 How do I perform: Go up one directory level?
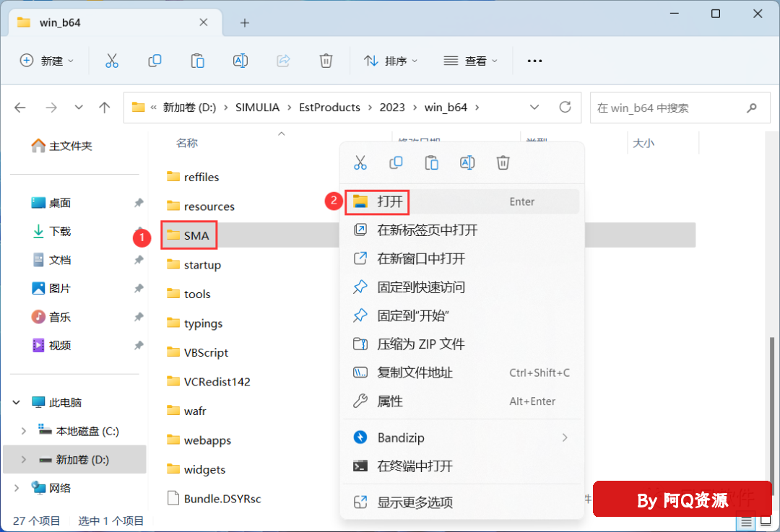tap(105, 108)
